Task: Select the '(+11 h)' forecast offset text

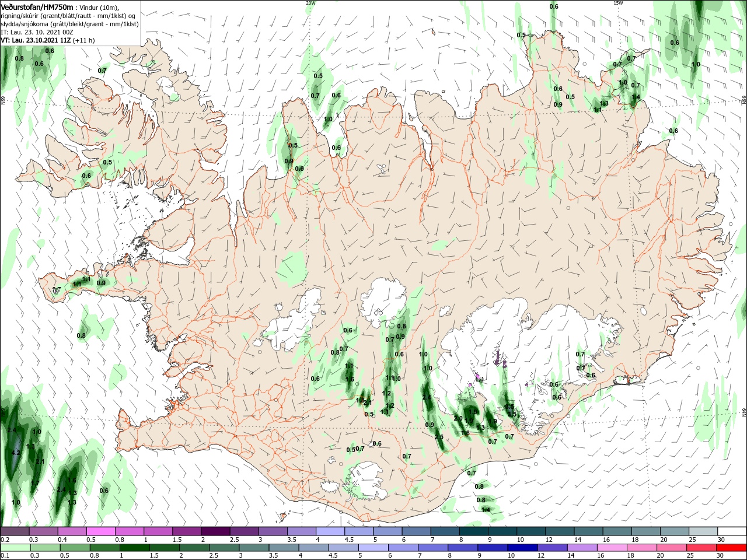Action: (84, 40)
